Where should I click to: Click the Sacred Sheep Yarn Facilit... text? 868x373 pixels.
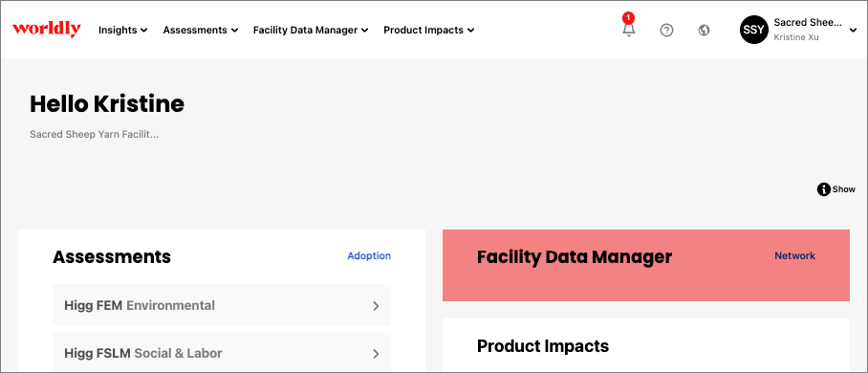coord(94,134)
